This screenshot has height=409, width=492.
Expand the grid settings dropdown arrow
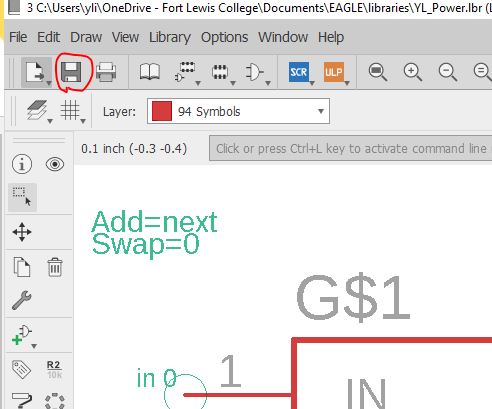pos(83,121)
